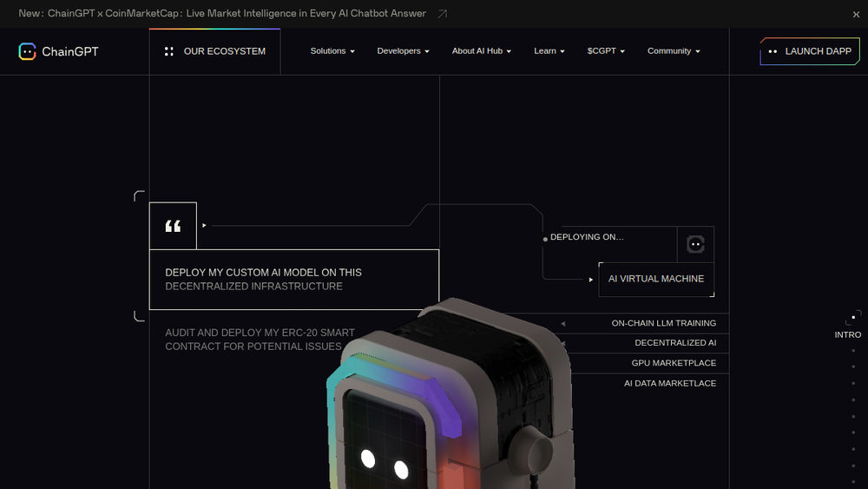Viewport: 868px width, 489px height.
Task: Select AI DATA MARKETLACE item
Action: pyautogui.click(x=670, y=383)
